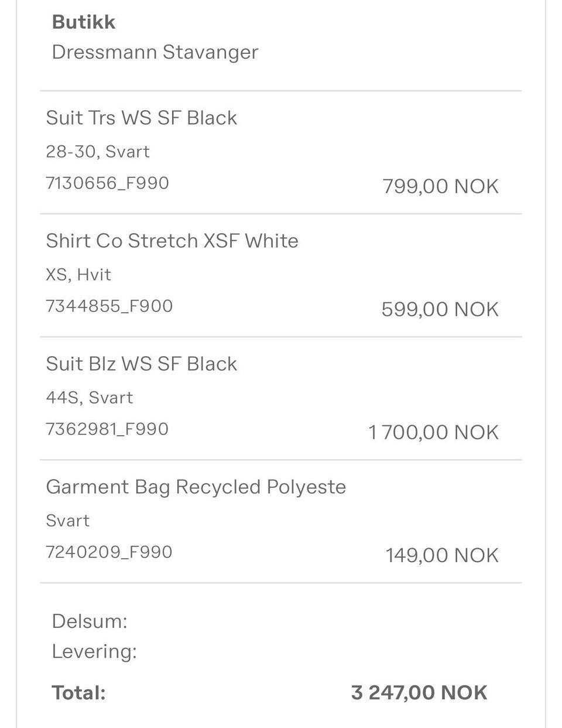562x728 pixels.
Task: Click the XS, Hvit size text
Action: coord(78,275)
